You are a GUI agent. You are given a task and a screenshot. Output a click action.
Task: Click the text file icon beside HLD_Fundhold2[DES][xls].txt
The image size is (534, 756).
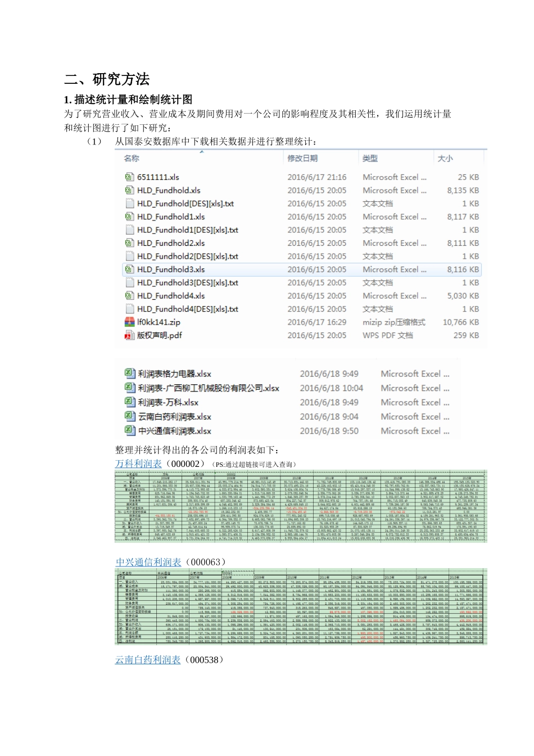coord(129,256)
